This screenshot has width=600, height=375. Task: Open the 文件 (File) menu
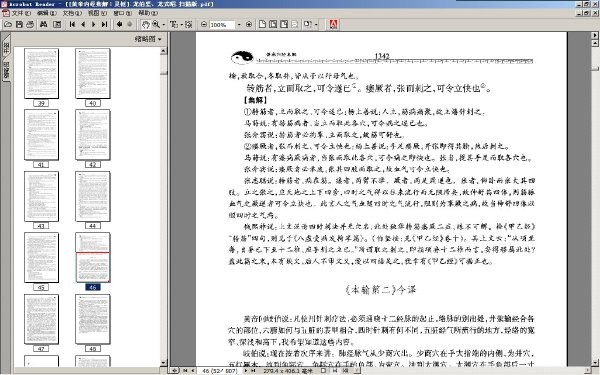click(21, 13)
